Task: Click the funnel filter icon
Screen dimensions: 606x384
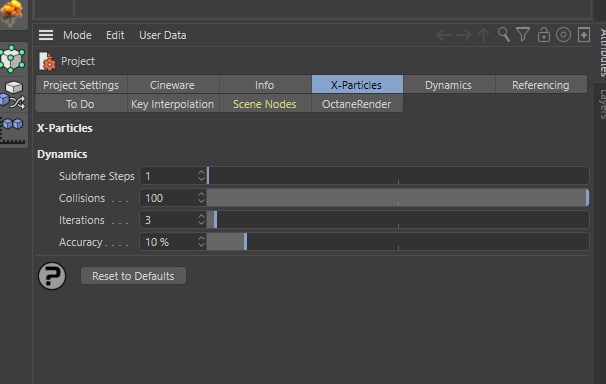Action: click(523, 35)
